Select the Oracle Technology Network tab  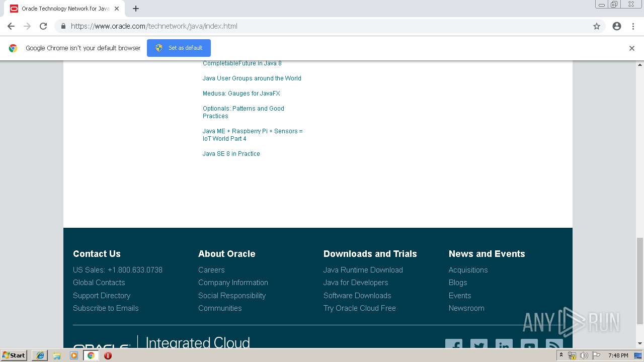tap(64, 9)
